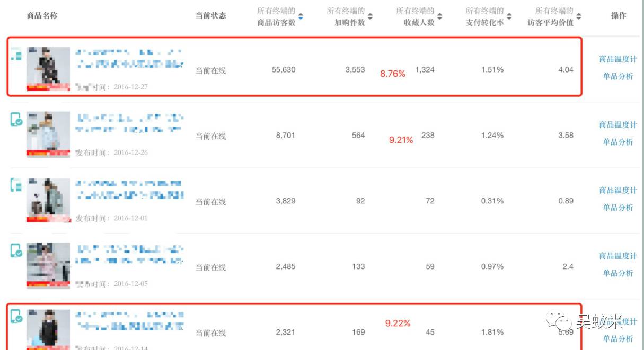Click the mobile icon beside the 2,485-visitor product
Screen dimensions: 644x350
[x=16, y=250]
